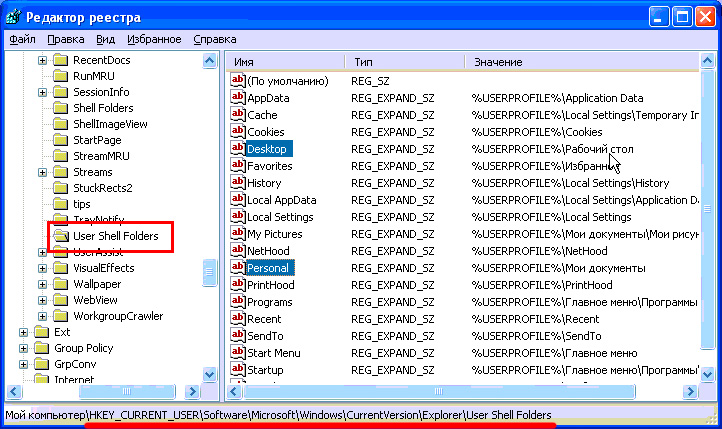Open the Избранное menu
Screen dimensions: 722x429
pos(154,39)
